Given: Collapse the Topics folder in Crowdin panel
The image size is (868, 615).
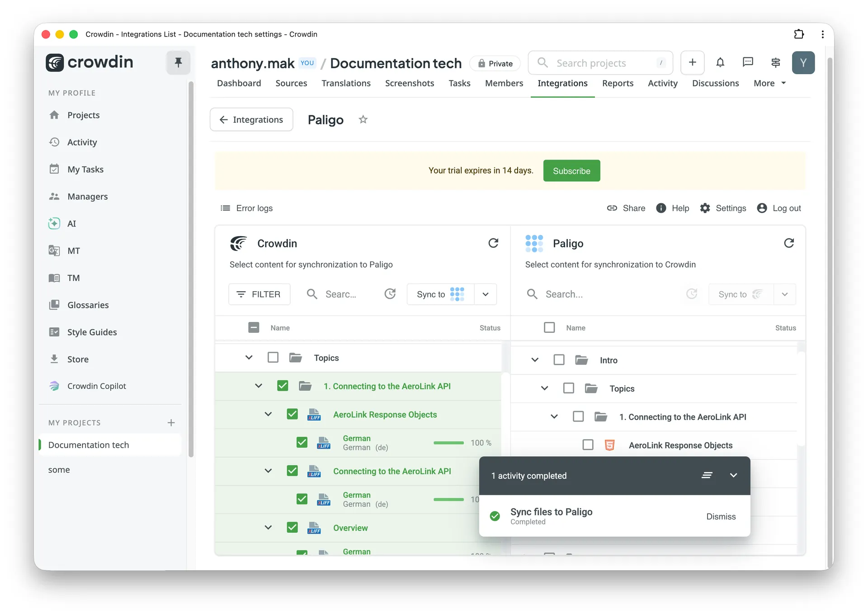Looking at the screenshot, I should [249, 357].
